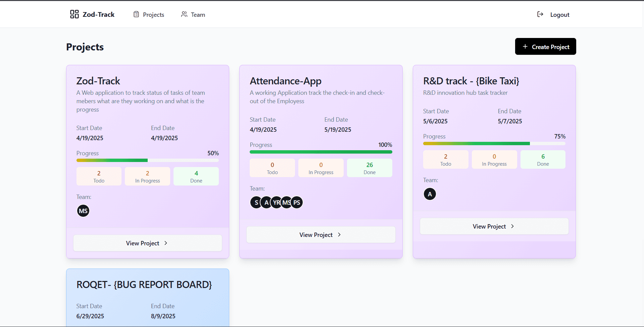Viewport: 644px width, 327px height.
Task: Click the Zod-Track 2 In Progress box
Action: [x=148, y=176]
